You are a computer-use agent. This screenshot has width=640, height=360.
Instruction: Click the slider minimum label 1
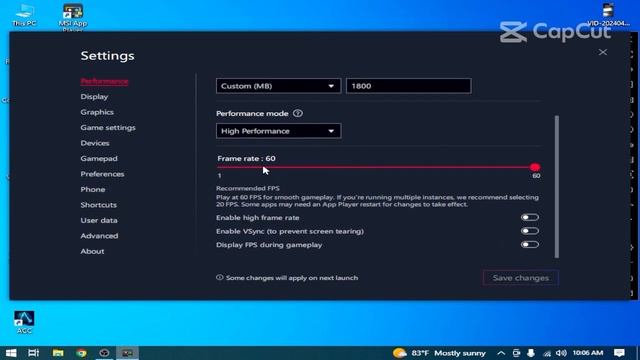(x=220, y=176)
